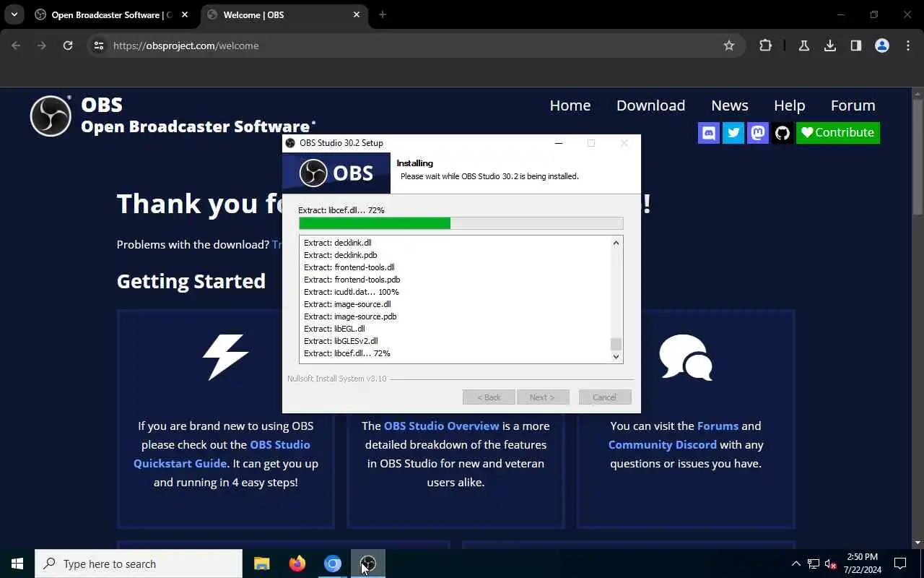The width and height of the screenshot is (924, 578).
Task: Select log line Extract: frontend-tools.pdb
Action: (352, 280)
